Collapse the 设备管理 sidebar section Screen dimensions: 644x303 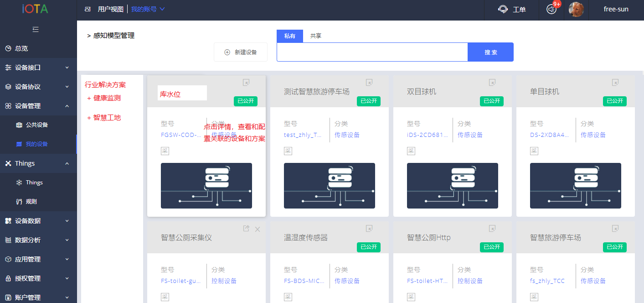click(x=38, y=106)
